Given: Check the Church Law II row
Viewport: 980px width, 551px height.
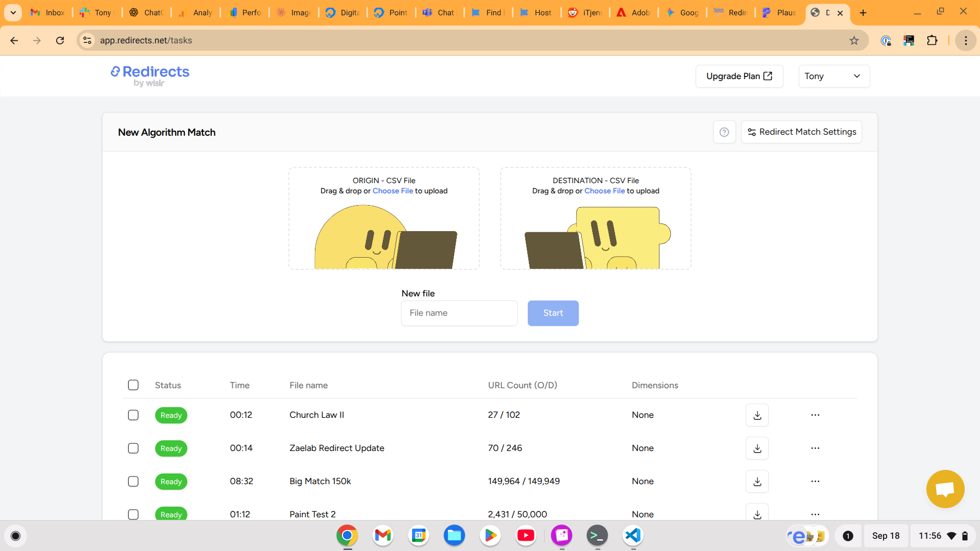Looking at the screenshot, I should 133,415.
